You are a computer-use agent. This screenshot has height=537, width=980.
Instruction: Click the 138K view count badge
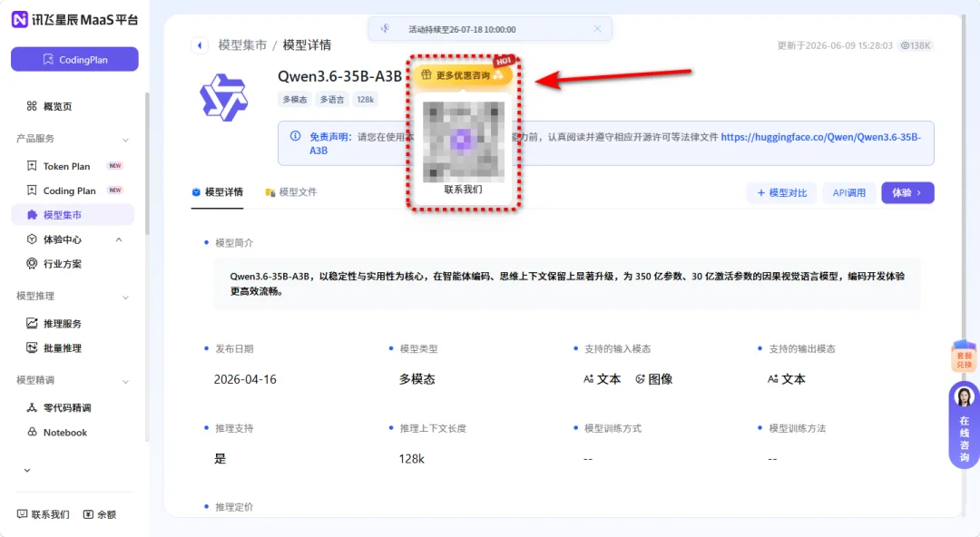click(916, 45)
